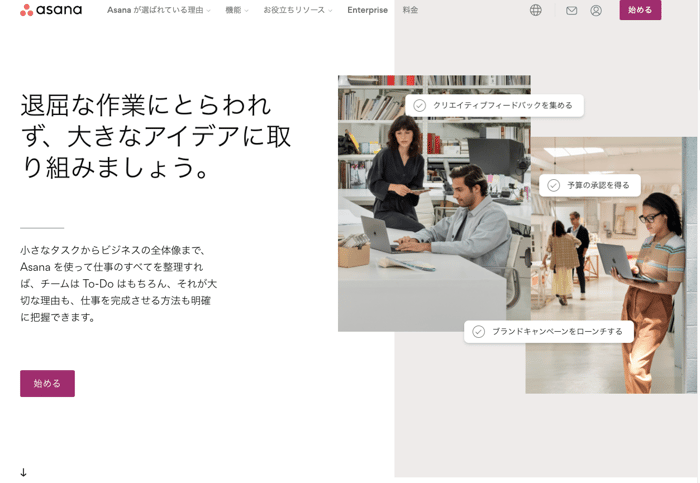Open the globe language selector
Image resolution: width=700 pixels, height=483 pixels.
click(x=536, y=10)
